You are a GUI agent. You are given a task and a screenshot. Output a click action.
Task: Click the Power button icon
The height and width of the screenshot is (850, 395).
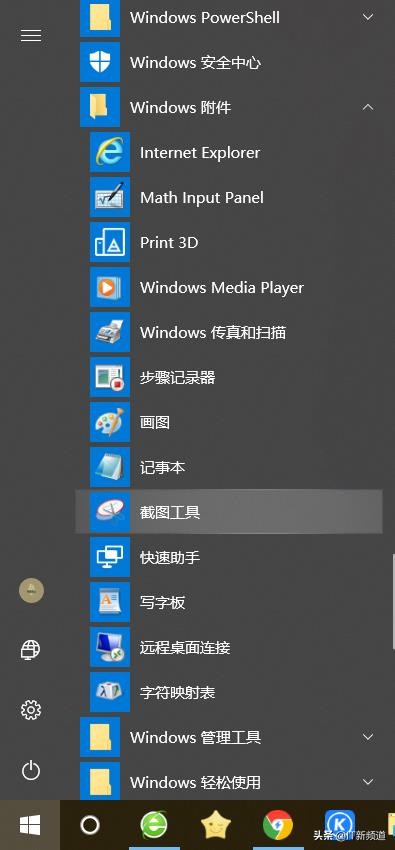point(31,770)
